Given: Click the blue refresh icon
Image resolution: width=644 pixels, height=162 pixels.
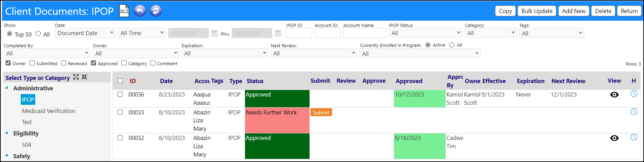Looking at the screenshot, I should 156,11.
